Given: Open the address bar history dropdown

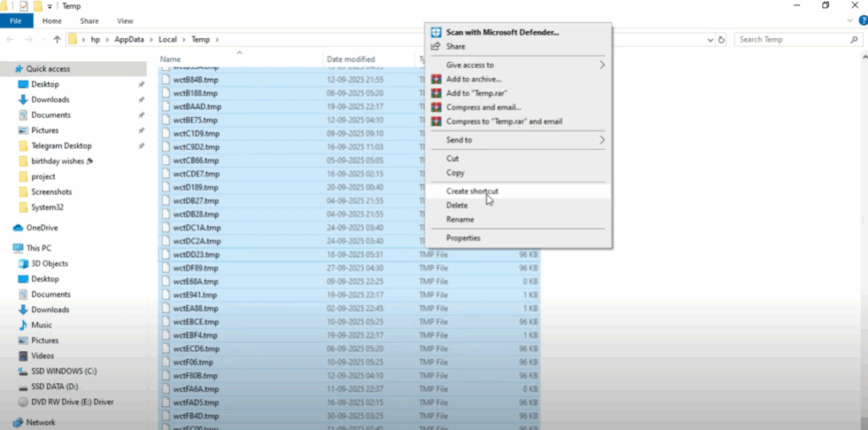Looking at the screenshot, I should (711, 40).
